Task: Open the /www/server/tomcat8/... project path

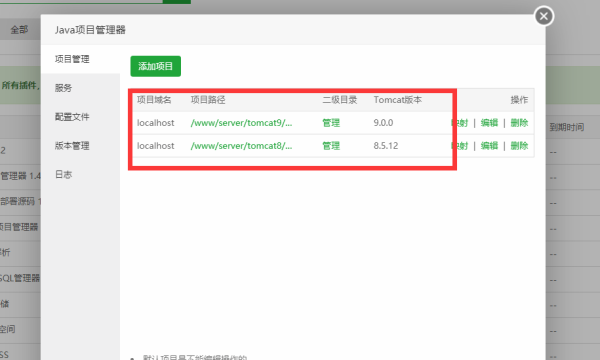Action: [x=241, y=146]
